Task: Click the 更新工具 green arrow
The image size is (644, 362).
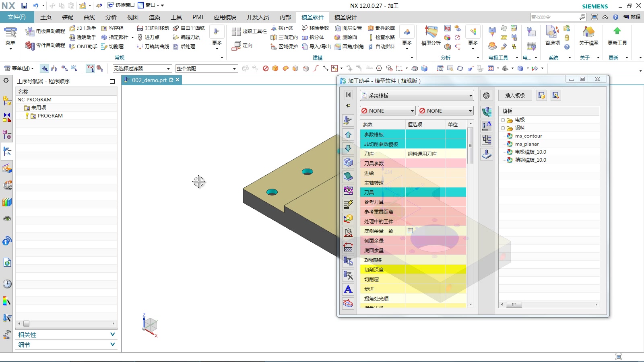Action: coord(617,36)
